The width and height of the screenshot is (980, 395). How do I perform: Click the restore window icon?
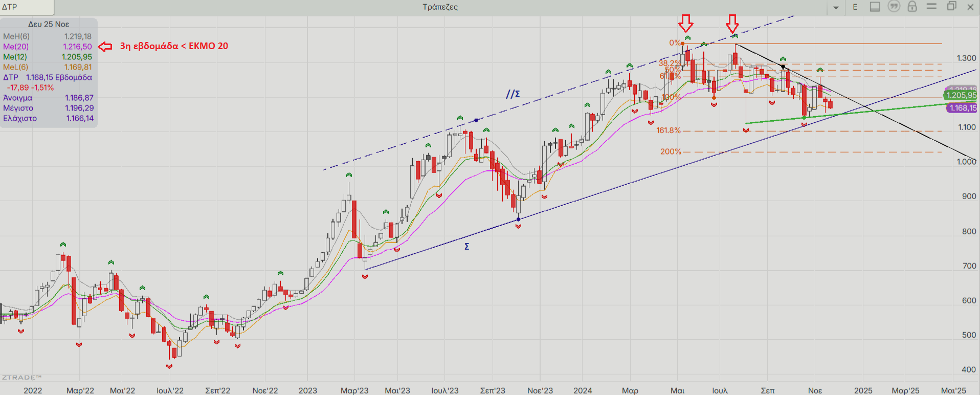pos(951,7)
